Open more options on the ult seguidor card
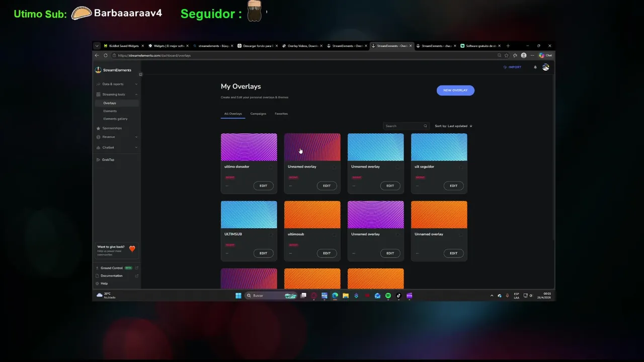 click(417, 186)
